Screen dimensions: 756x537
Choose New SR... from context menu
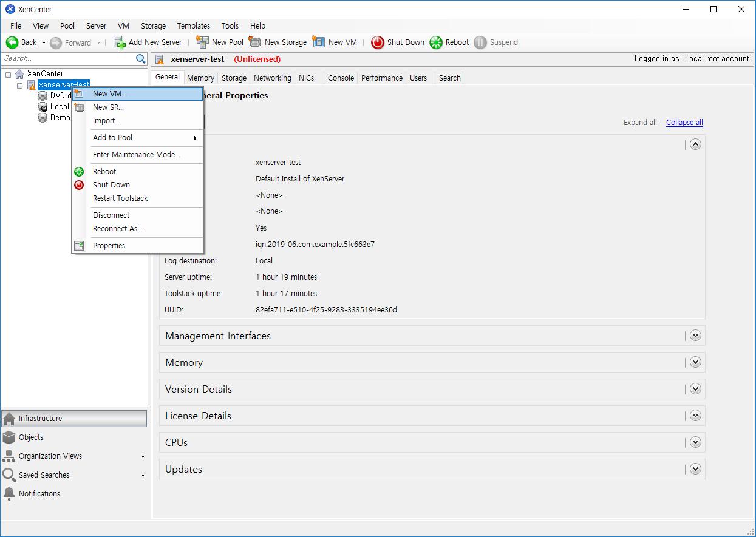pyautogui.click(x=137, y=107)
